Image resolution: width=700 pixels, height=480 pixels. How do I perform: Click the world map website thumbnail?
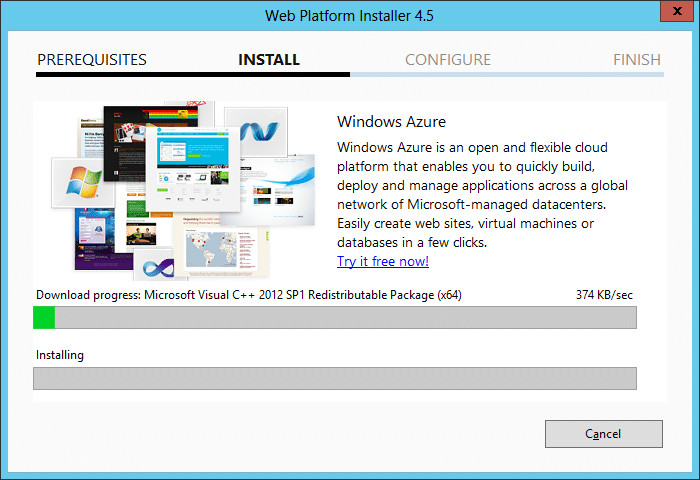[221, 246]
